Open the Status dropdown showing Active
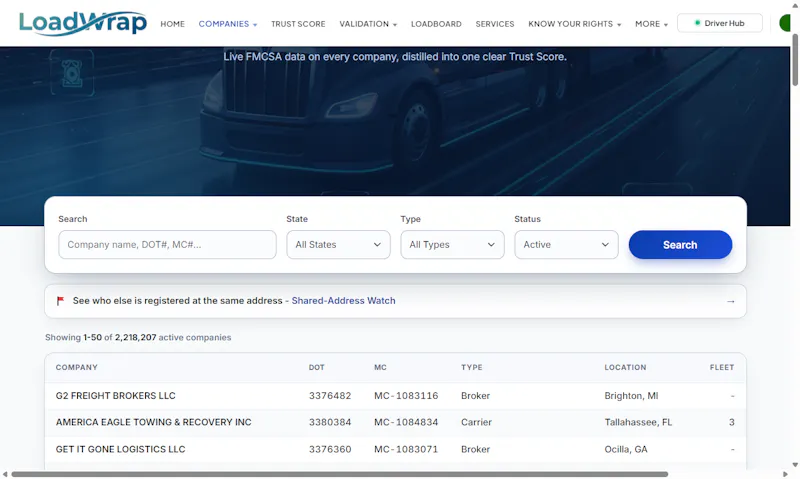The width and height of the screenshot is (800, 479). point(566,244)
